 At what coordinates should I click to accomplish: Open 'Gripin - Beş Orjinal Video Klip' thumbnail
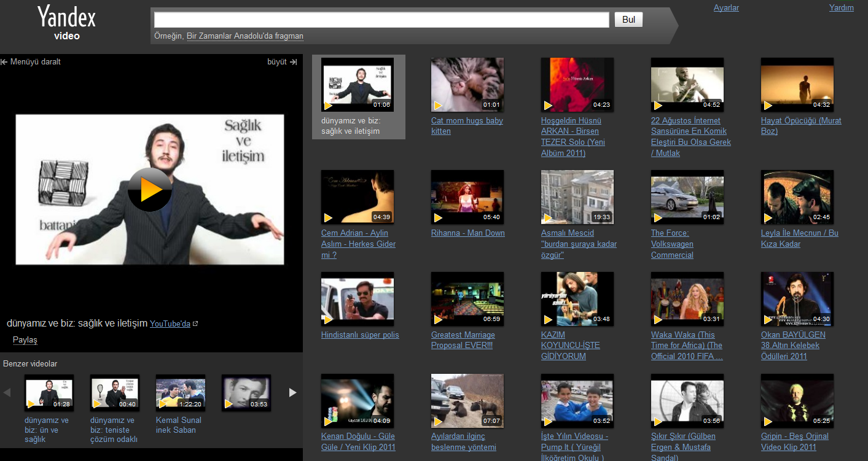[x=797, y=401]
